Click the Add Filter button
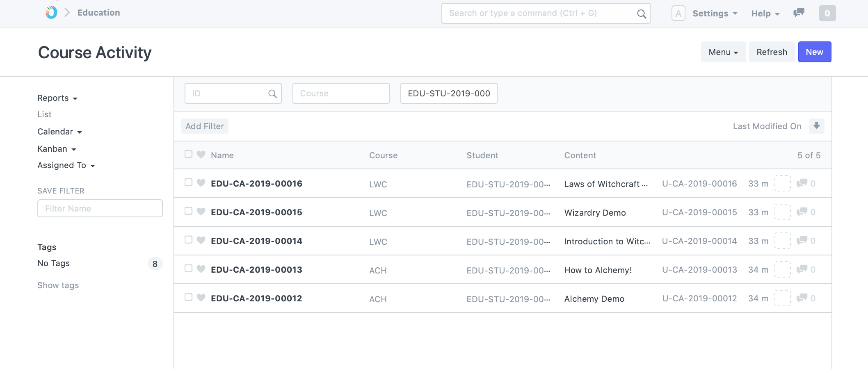The image size is (868, 369). pyautogui.click(x=205, y=126)
